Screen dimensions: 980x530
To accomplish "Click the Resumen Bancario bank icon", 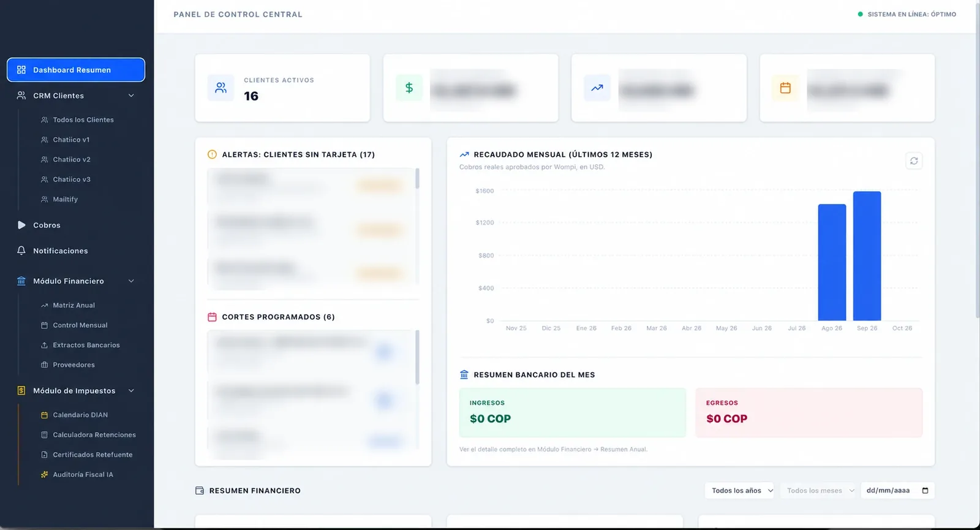I will [464, 374].
